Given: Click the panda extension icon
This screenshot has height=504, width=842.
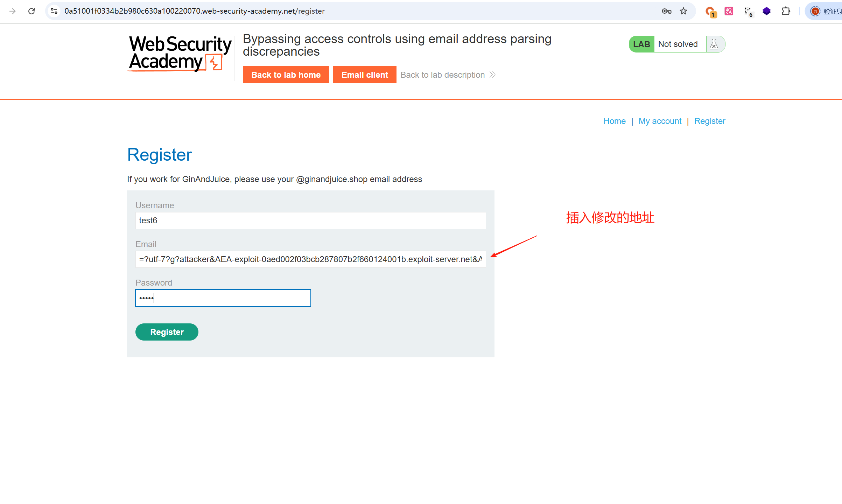Looking at the screenshot, I should 748,11.
